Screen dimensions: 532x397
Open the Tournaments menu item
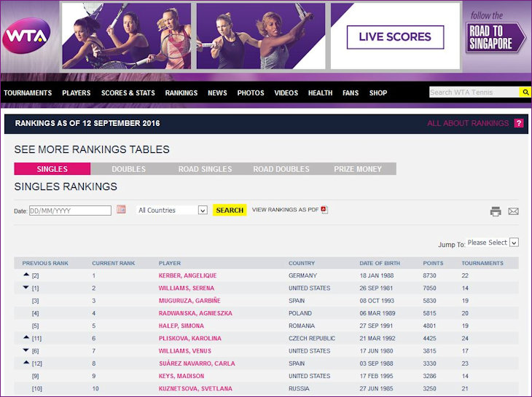point(28,93)
